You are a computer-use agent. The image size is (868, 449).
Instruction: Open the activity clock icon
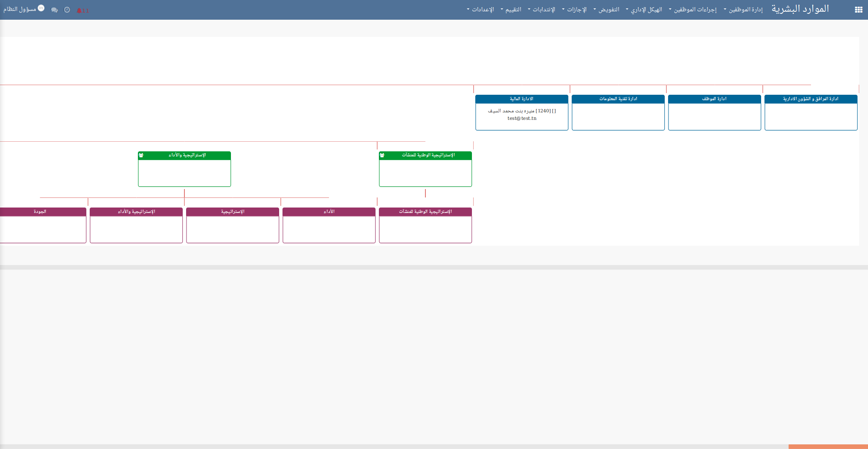67,10
